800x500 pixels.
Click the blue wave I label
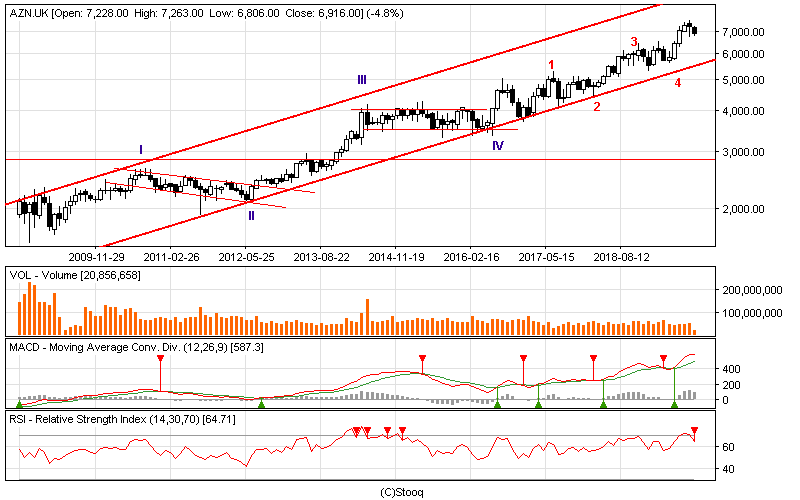tap(141, 149)
